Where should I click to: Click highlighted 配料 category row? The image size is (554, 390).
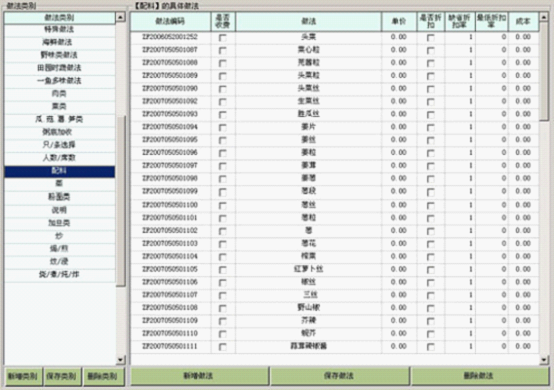pos(59,171)
